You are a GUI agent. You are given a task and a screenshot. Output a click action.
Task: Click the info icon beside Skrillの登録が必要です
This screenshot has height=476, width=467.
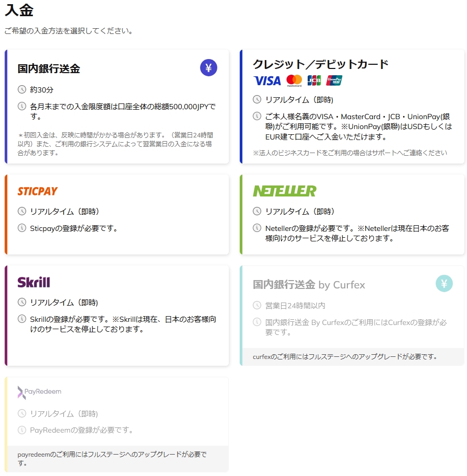click(22, 319)
